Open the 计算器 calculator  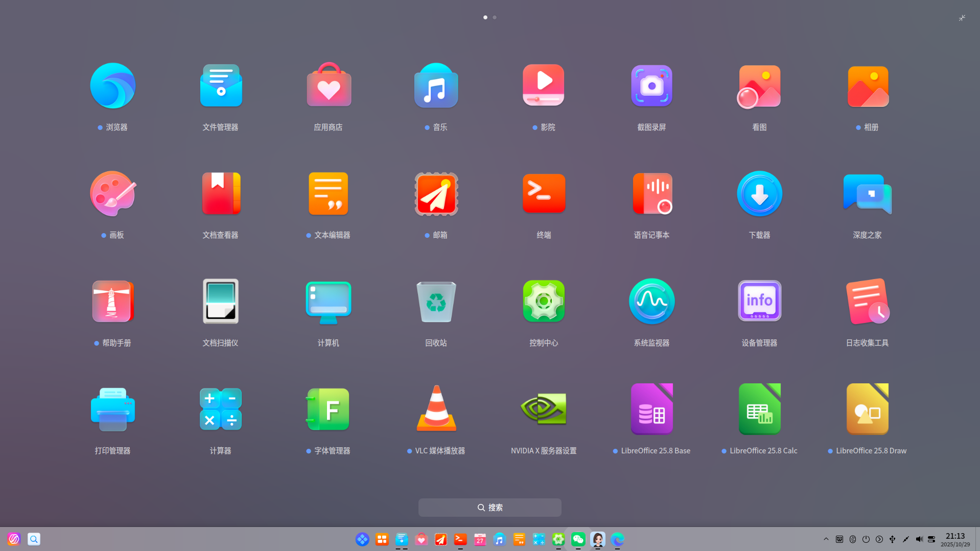[221, 409]
